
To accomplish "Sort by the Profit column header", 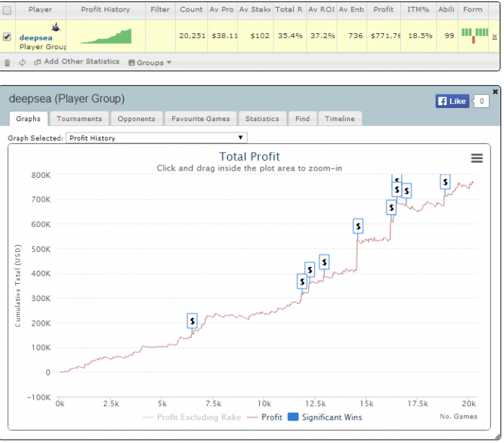I will coord(383,9).
